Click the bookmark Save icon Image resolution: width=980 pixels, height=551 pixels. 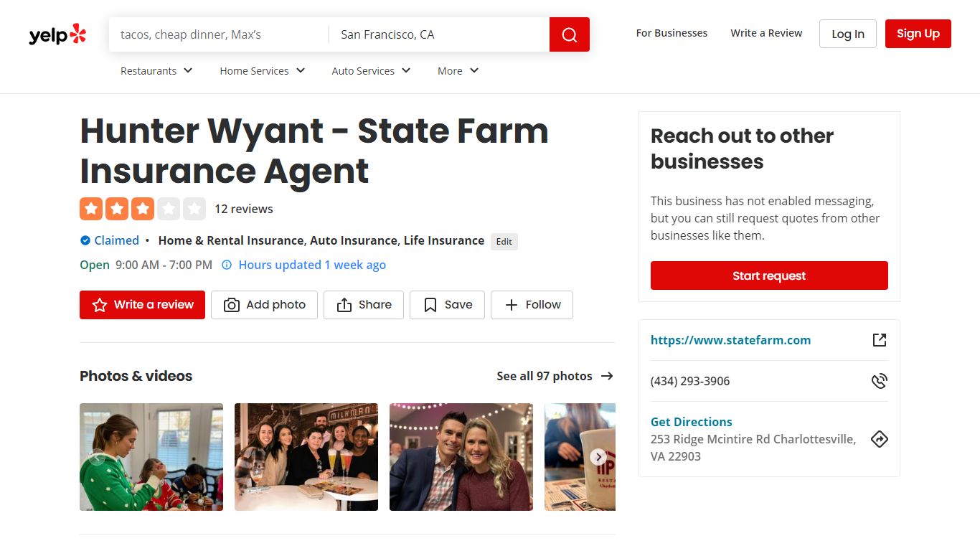tap(430, 305)
